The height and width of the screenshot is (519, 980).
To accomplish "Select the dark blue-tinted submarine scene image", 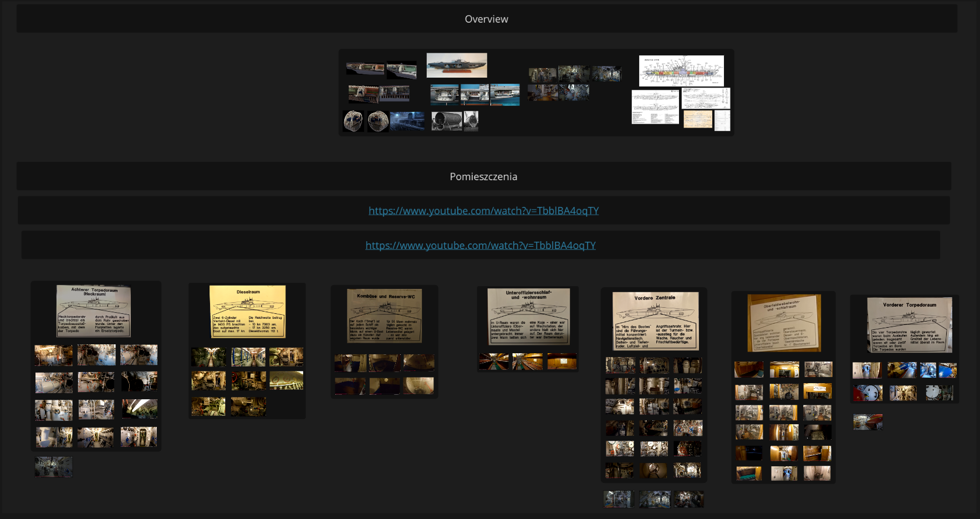I will 407,121.
